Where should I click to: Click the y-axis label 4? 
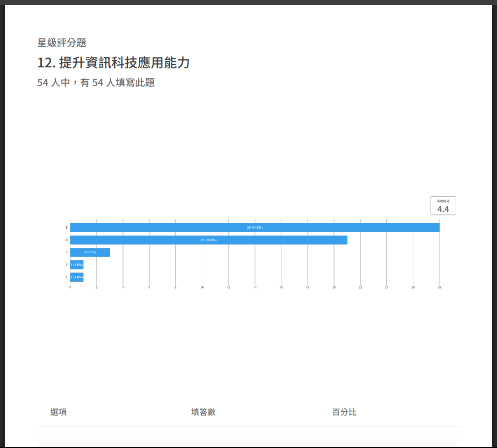click(x=66, y=240)
